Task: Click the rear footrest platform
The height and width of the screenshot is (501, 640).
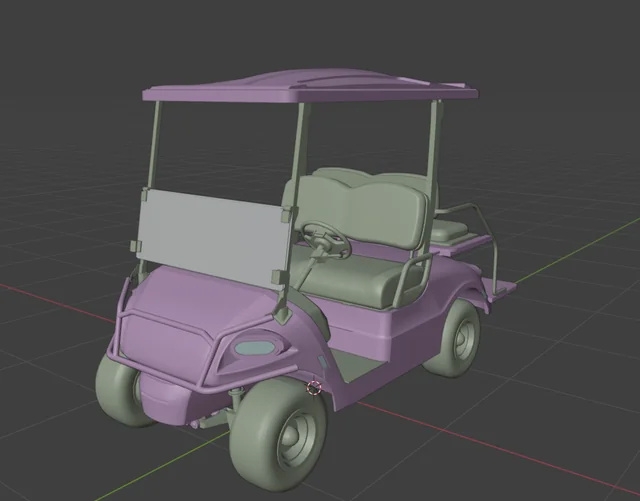Action: coord(506,288)
